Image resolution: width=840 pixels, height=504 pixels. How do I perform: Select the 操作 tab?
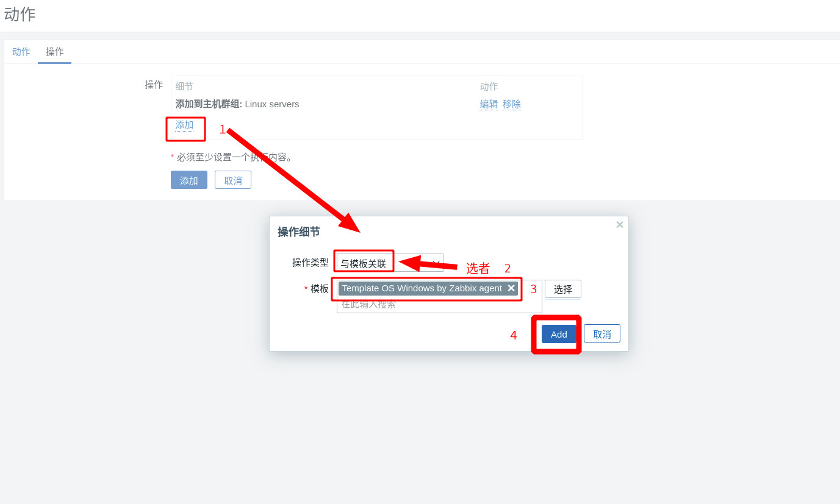click(55, 52)
